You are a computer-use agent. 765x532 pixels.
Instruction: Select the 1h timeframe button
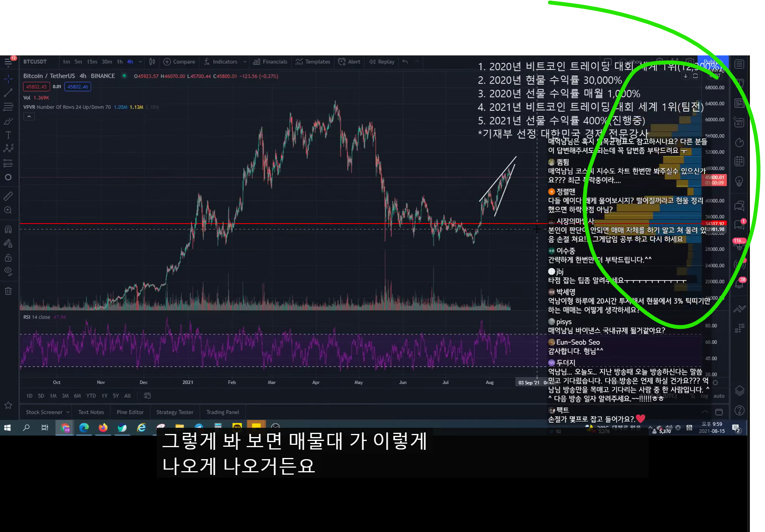120,62
